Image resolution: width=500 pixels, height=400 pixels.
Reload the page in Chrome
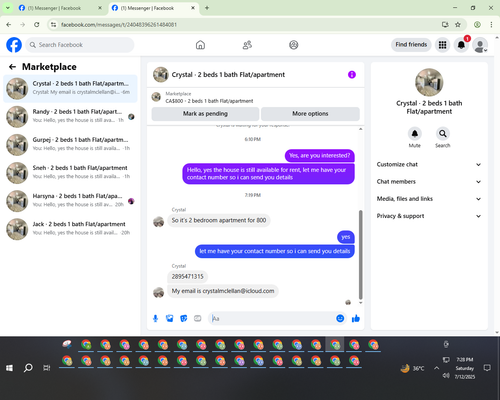click(x=37, y=24)
